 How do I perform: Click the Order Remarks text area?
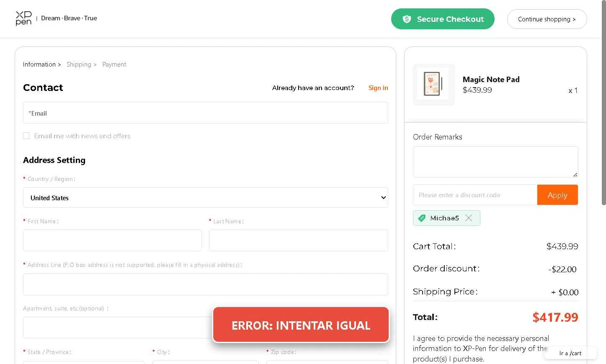(495, 162)
